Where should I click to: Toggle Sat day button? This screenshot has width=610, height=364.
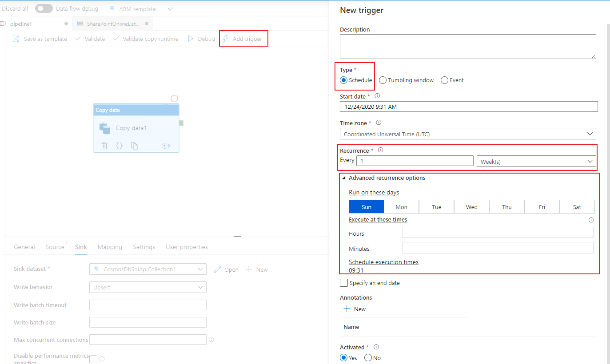tap(577, 207)
